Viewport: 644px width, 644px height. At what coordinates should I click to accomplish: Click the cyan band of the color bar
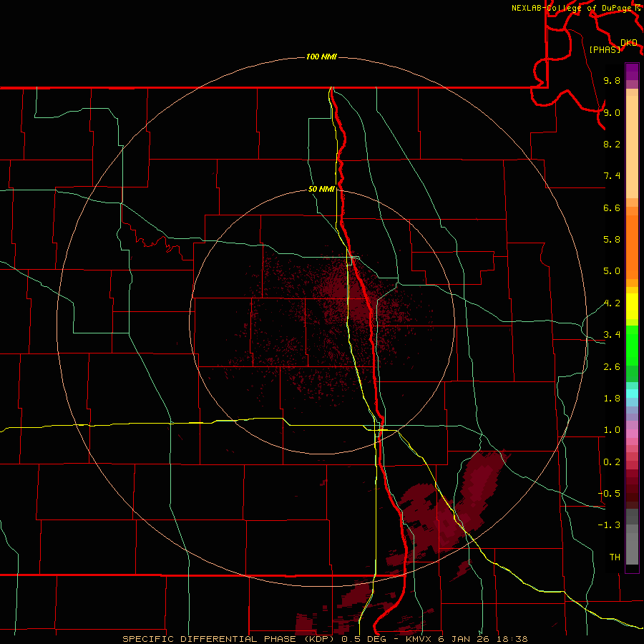[x=632, y=394]
